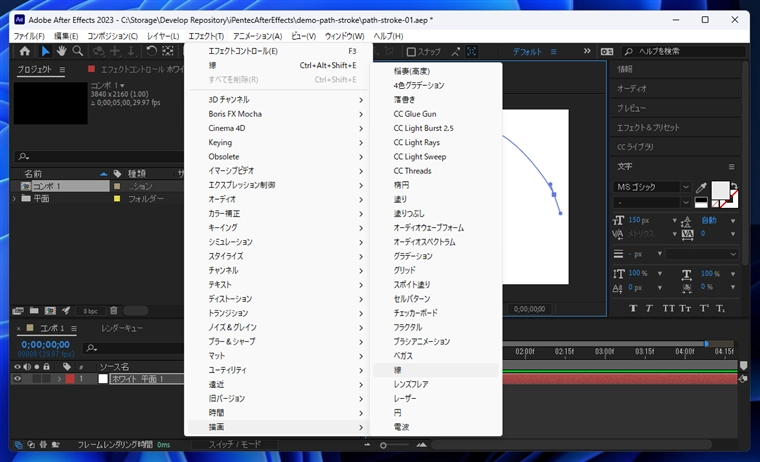Expand the ホワイト 平面 1 layer properties
760x462 pixels.
[x=59, y=379]
